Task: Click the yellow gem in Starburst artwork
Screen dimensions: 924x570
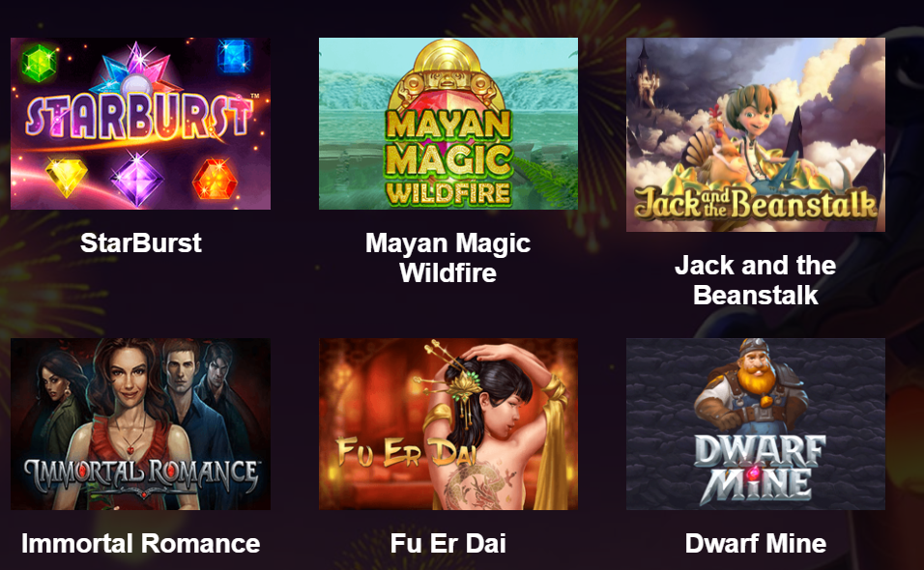Action: (x=66, y=177)
